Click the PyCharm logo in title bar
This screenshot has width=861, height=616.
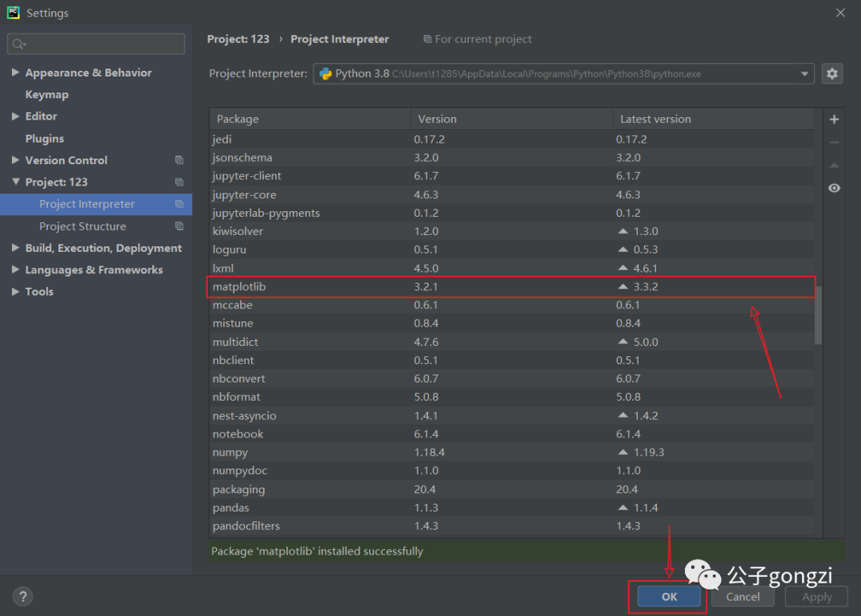coord(14,13)
